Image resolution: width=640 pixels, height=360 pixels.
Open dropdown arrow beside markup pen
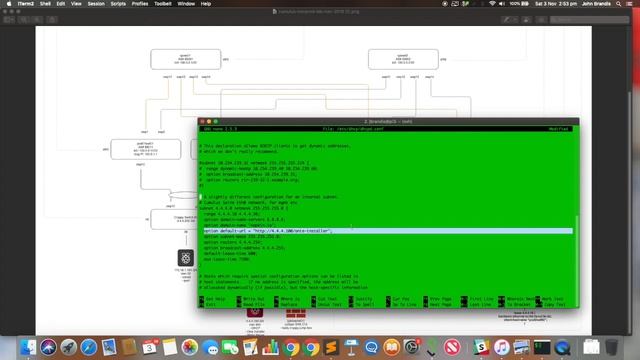(x=515, y=20)
